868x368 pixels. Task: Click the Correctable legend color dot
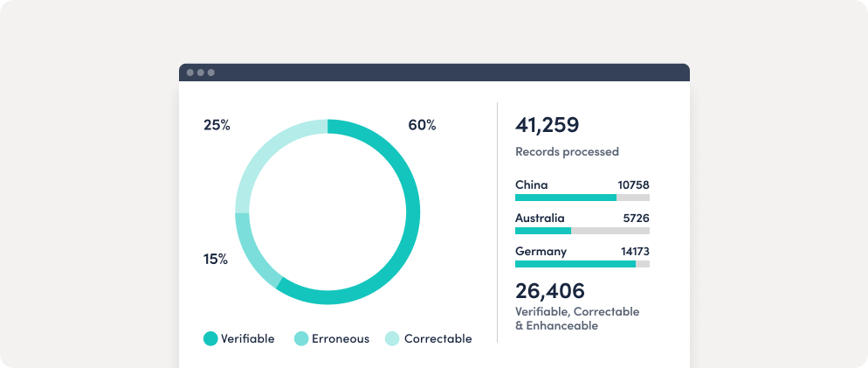tap(393, 338)
